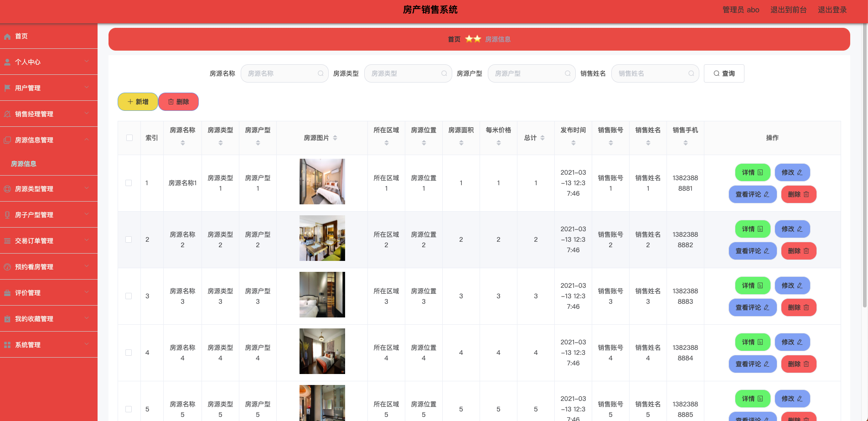
Task: Click the grid icon beside 系统管理
Action: (7, 345)
